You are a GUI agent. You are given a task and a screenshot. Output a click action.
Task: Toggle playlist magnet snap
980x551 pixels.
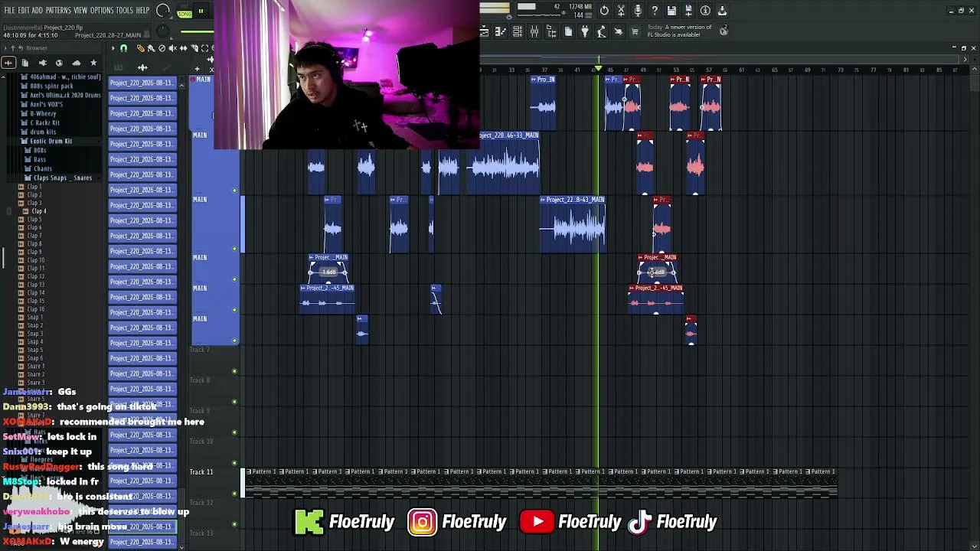(x=123, y=48)
